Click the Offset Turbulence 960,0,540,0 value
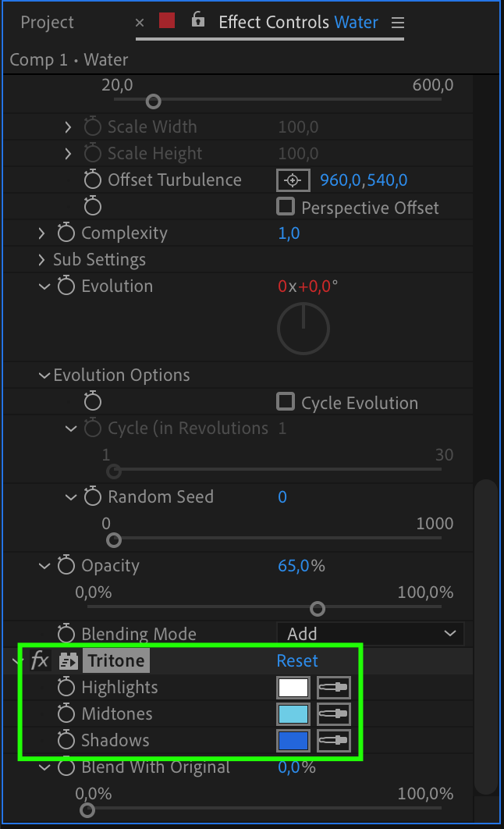Image resolution: width=504 pixels, height=829 pixels. click(x=364, y=180)
